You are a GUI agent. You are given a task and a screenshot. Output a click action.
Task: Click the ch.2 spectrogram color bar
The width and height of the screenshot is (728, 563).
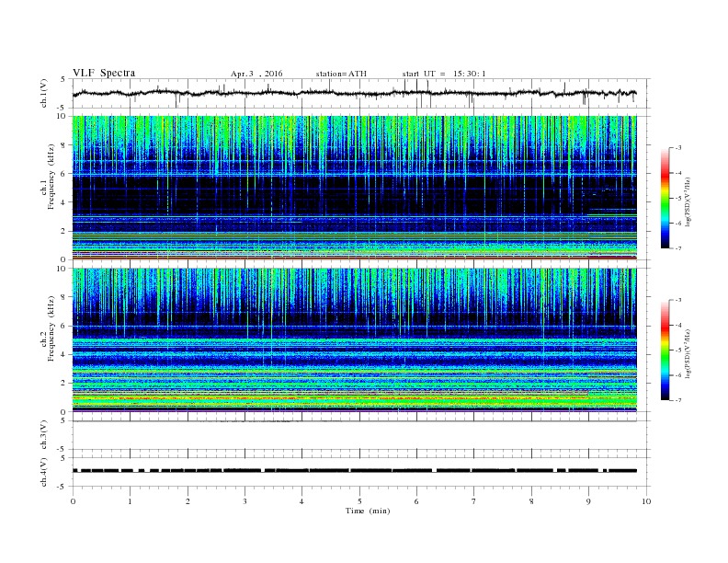(665, 350)
